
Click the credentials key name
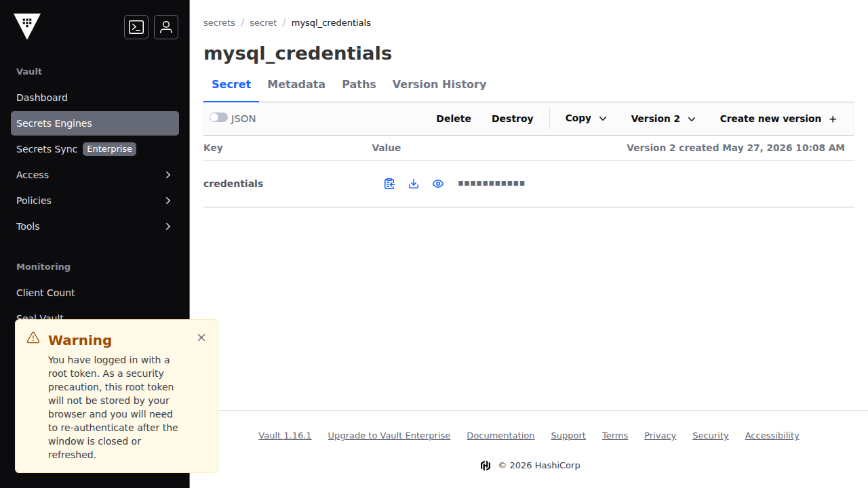[x=233, y=184]
